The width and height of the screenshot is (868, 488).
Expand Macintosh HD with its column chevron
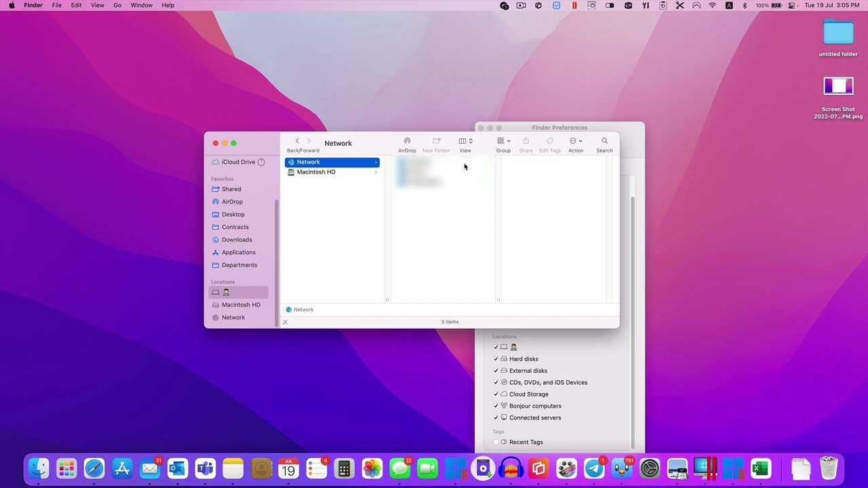point(376,172)
